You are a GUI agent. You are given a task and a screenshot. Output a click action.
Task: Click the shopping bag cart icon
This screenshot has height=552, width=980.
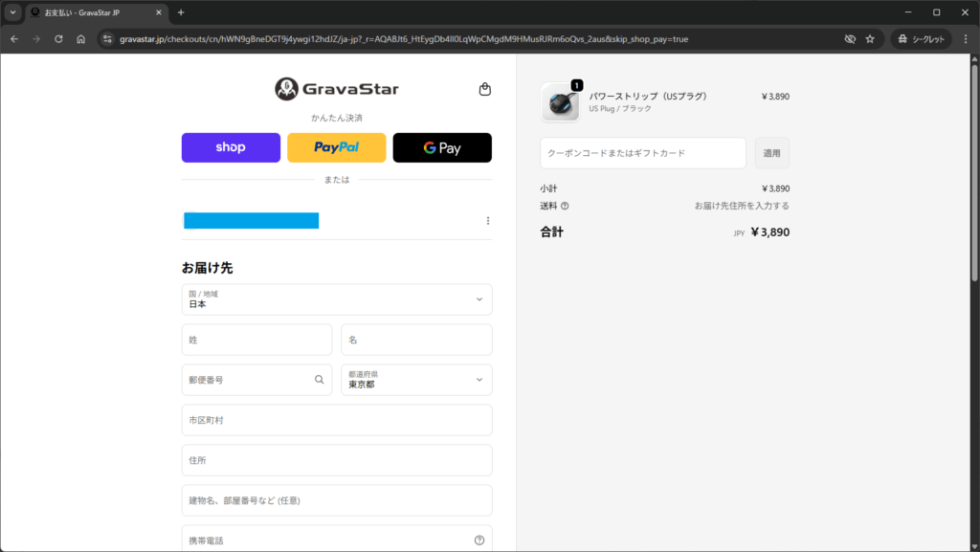[484, 90]
